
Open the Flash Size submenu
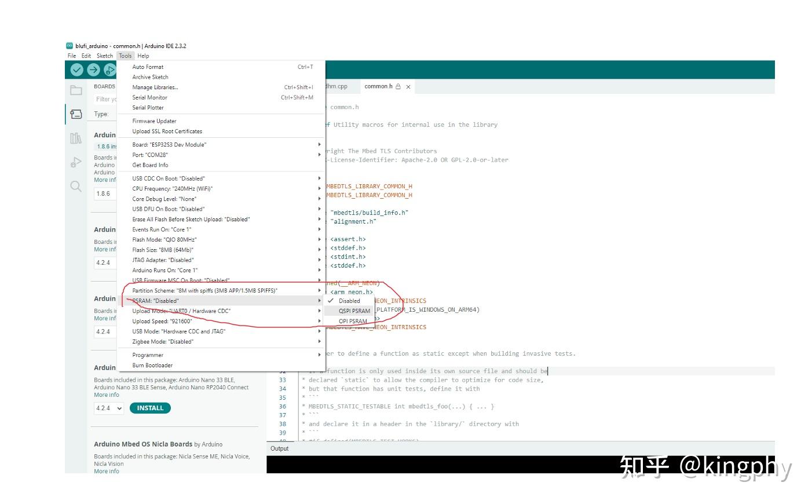(221, 250)
